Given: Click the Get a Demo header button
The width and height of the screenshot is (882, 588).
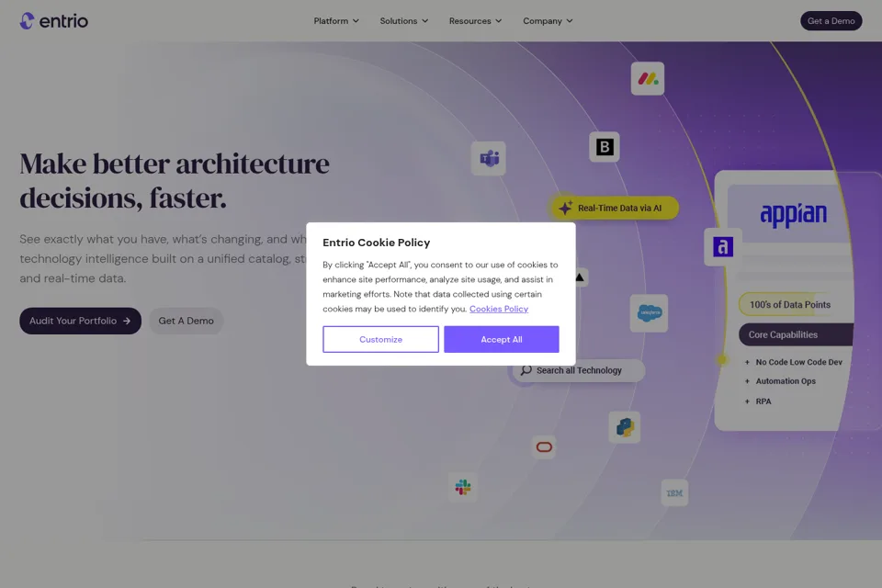Looking at the screenshot, I should 831,21.
